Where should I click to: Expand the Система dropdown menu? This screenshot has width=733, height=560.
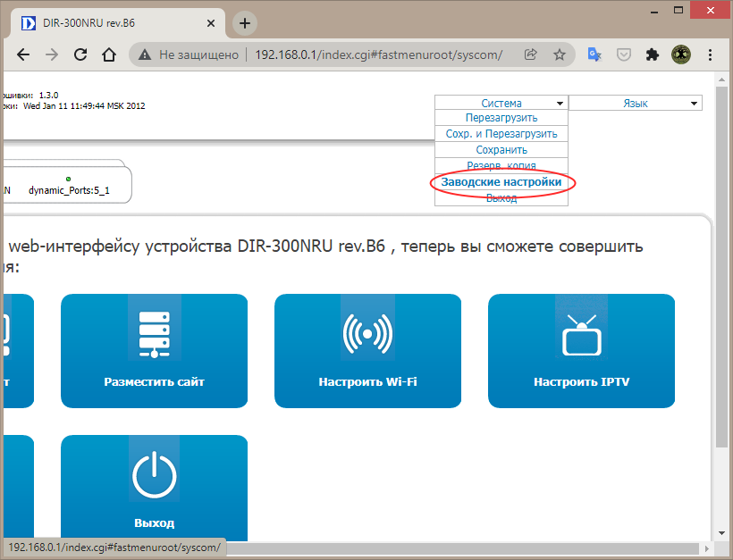(x=501, y=103)
